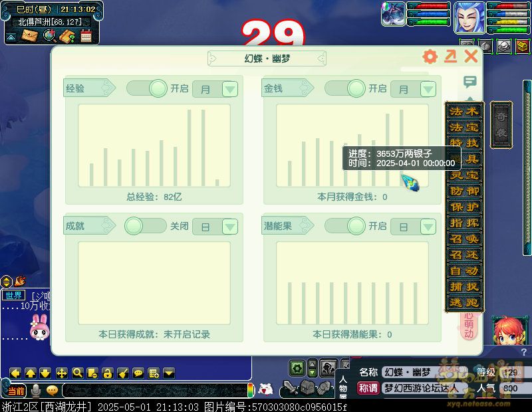
Task: Open the help guide book icon
Action: [67, 36]
